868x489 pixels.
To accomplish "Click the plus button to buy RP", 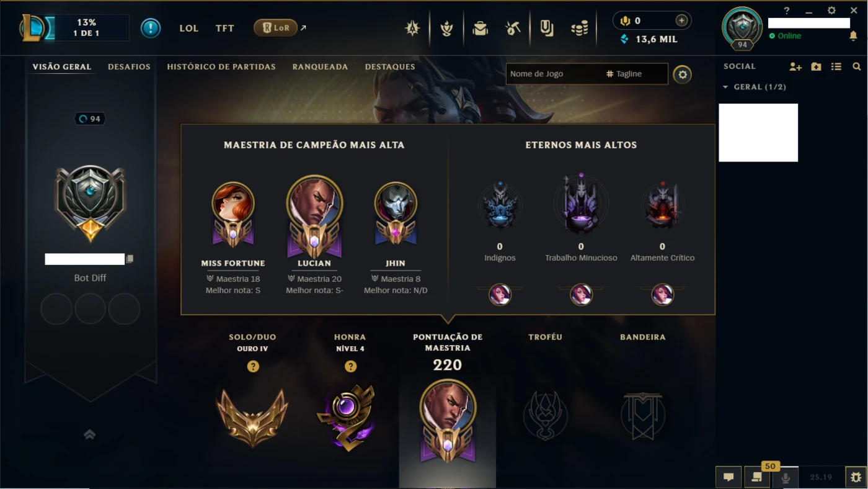I will (x=681, y=20).
